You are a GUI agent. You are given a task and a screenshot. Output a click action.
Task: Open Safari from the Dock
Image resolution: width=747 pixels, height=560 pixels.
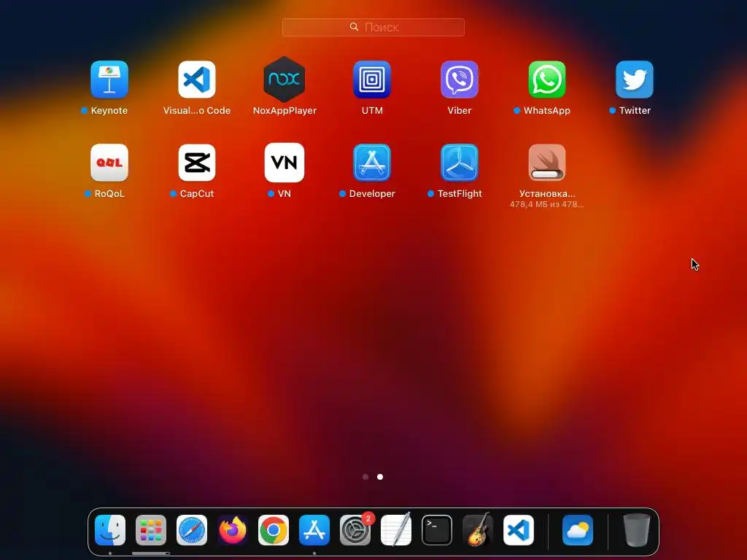coord(192,530)
